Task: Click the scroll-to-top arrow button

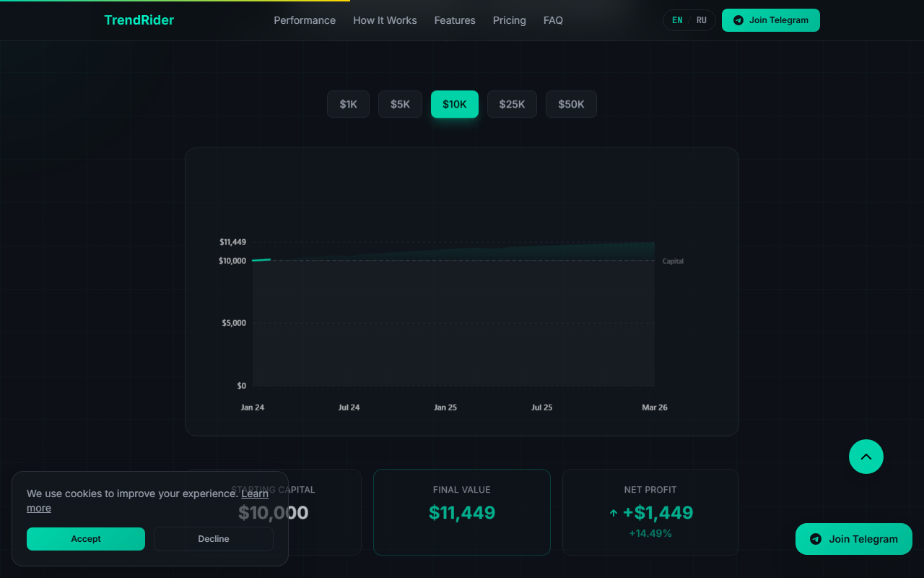Action: pyautogui.click(x=866, y=457)
